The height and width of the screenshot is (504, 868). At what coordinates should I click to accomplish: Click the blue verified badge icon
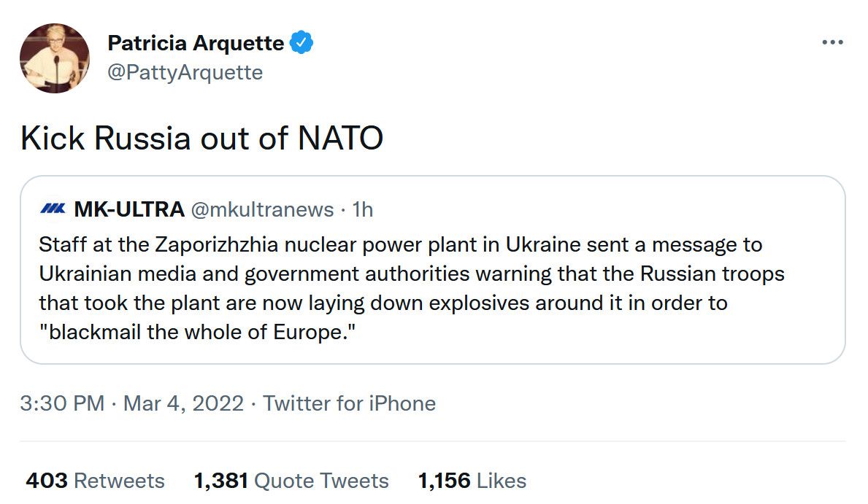click(x=302, y=43)
